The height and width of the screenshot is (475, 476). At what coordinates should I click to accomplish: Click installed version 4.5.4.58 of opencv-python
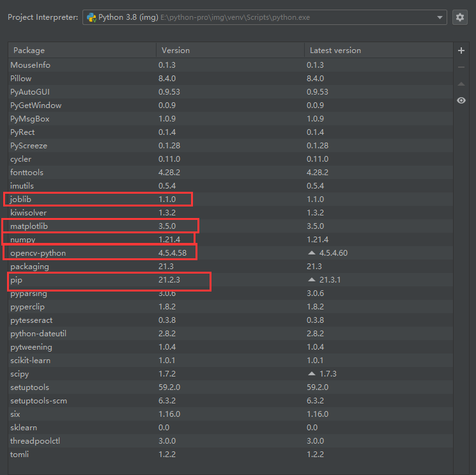[x=173, y=253]
